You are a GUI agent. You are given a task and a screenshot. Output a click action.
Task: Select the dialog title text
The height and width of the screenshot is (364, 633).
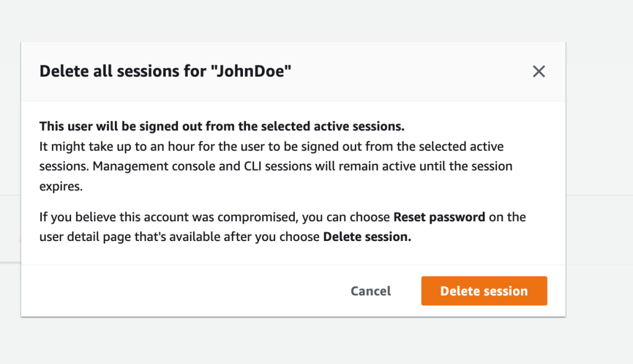point(166,71)
